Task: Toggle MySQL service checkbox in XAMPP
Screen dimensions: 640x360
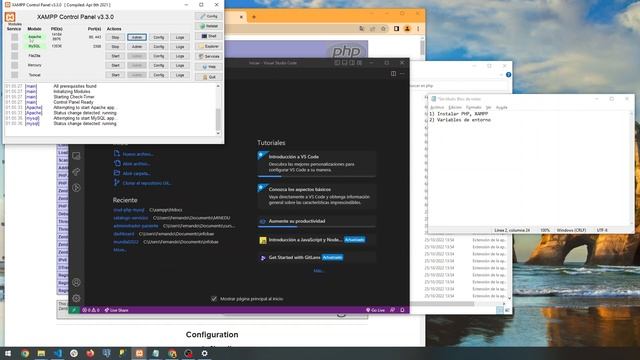Action: (x=15, y=47)
